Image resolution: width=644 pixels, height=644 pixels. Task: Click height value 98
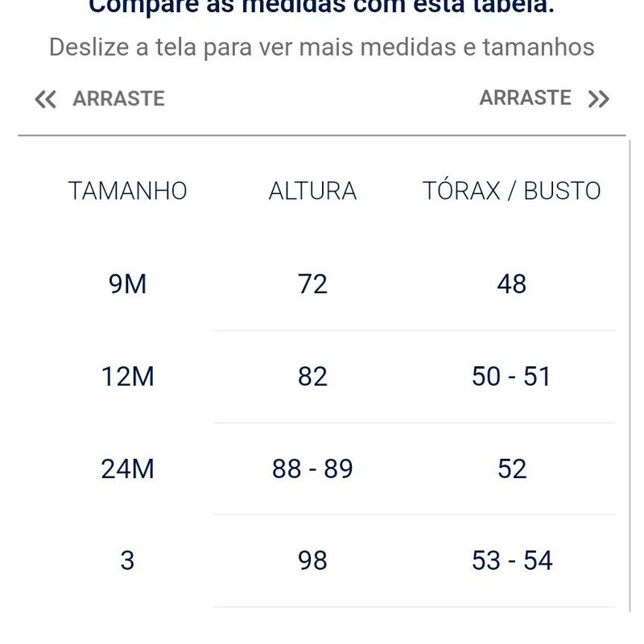pyautogui.click(x=312, y=560)
